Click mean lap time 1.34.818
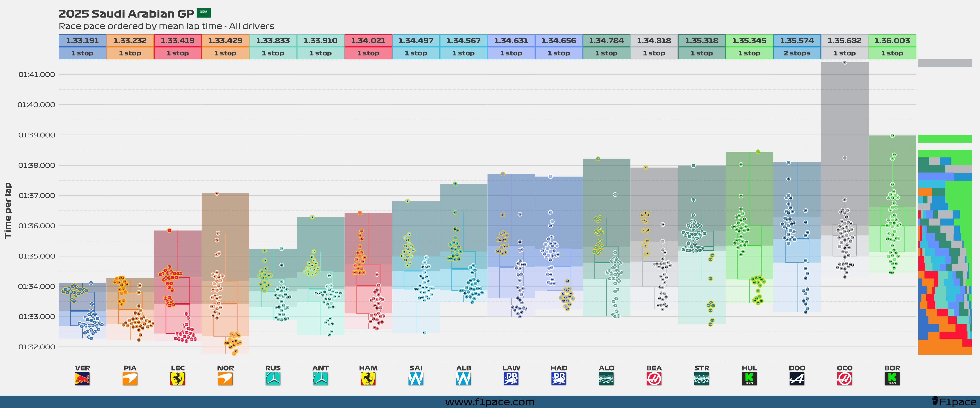Viewport: 980px width, 408px height. click(654, 41)
